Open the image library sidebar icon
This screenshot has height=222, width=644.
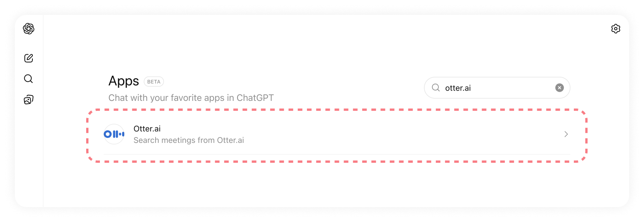pyautogui.click(x=29, y=100)
